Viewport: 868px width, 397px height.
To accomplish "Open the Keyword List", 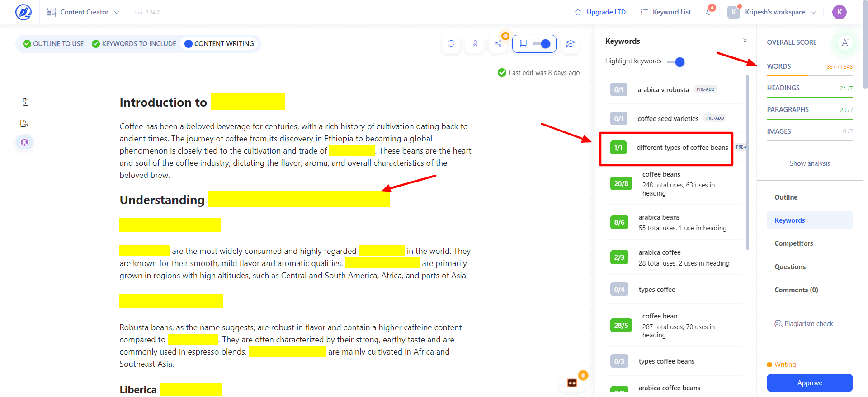I will tap(666, 12).
